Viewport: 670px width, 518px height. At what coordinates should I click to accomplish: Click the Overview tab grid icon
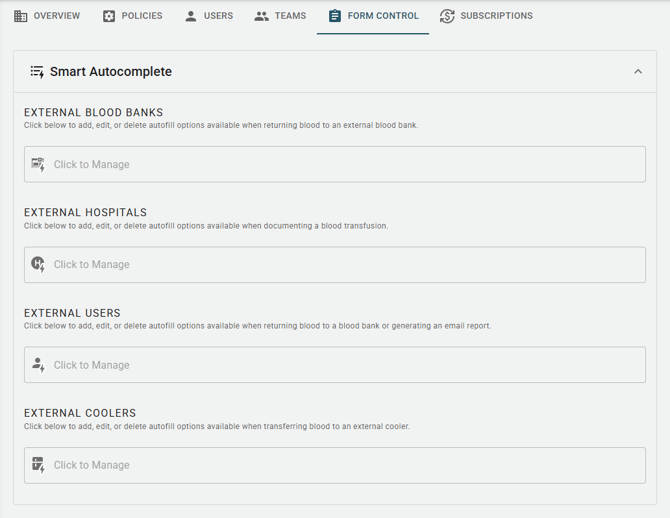(x=21, y=16)
